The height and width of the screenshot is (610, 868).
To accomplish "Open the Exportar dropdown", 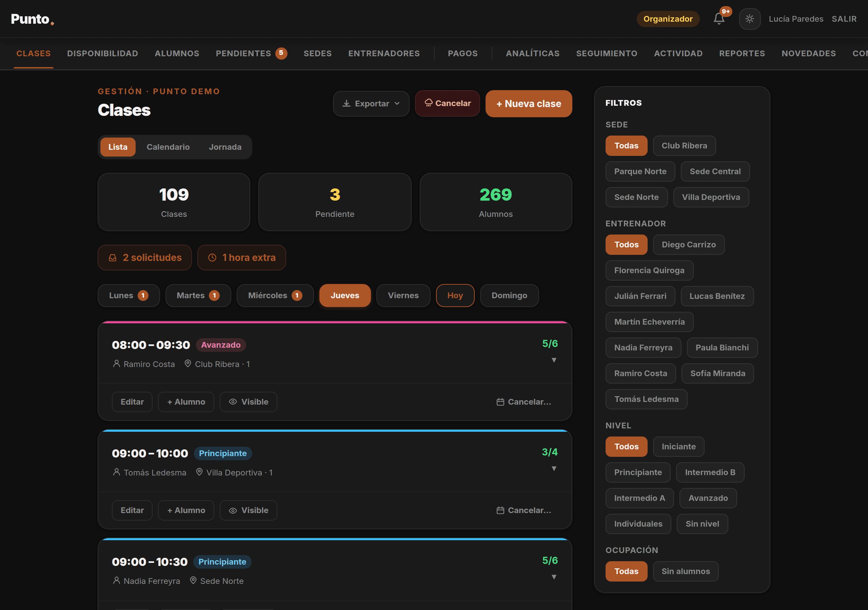I will tap(371, 104).
